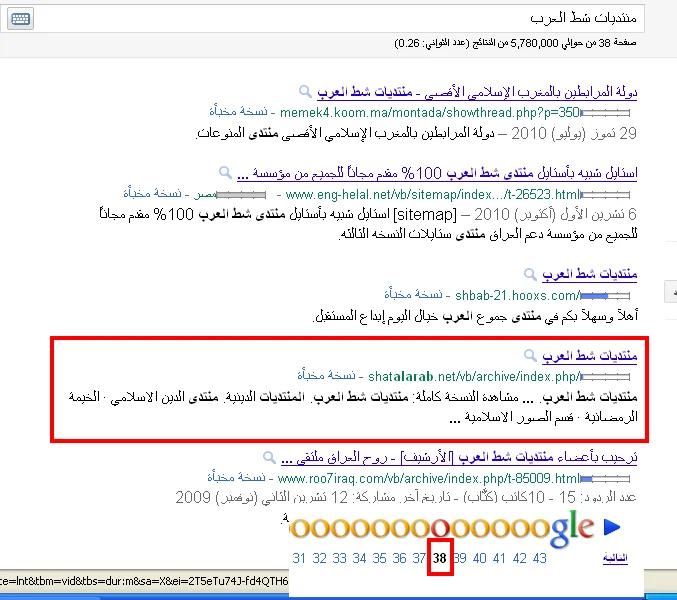Click preview magnifier beside shatalarab.net result

coord(531,355)
